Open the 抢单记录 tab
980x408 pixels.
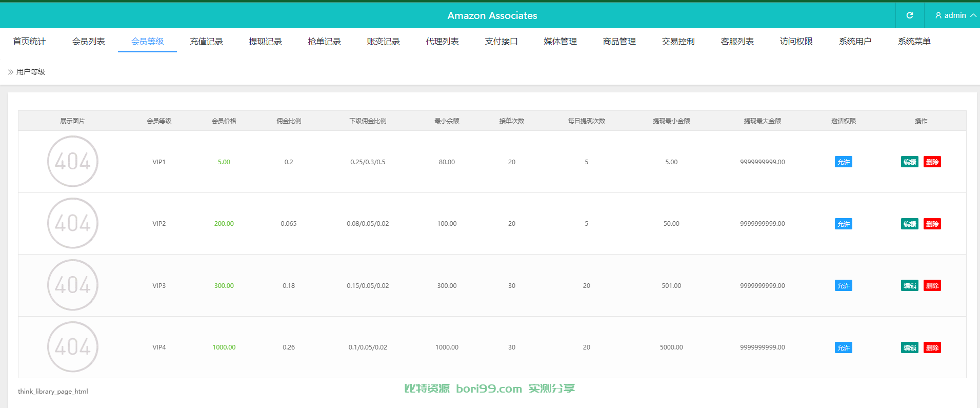(x=324, y=41)
